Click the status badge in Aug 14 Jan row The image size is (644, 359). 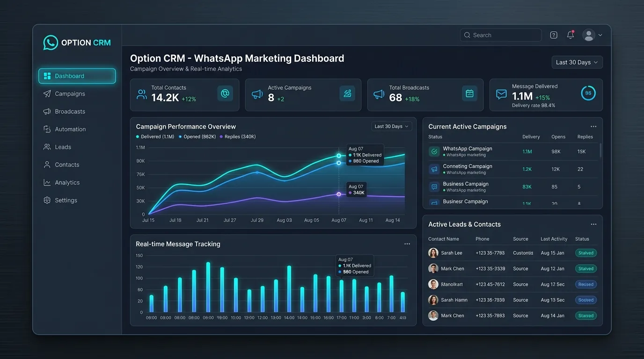coord(586,316)
